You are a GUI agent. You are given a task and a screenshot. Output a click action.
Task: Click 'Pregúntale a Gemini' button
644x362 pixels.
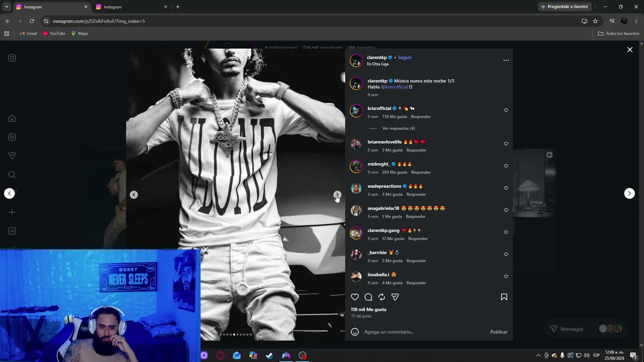564,7
